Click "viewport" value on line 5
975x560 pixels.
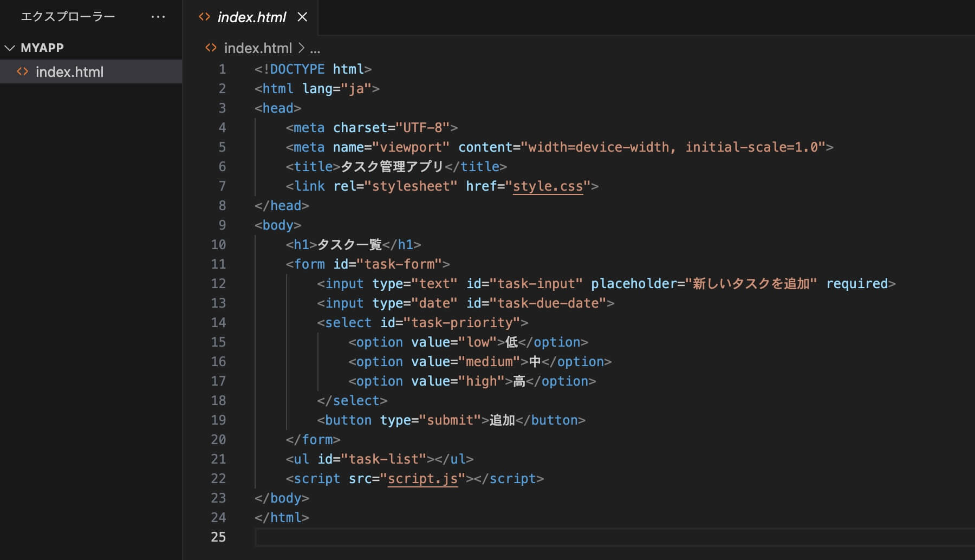click(411, 147)
